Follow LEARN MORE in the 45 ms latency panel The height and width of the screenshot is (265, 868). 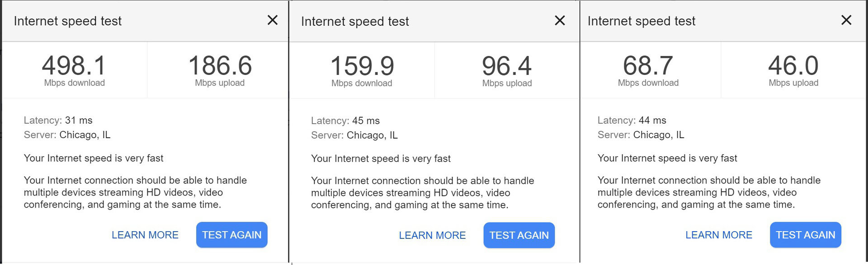432,235
